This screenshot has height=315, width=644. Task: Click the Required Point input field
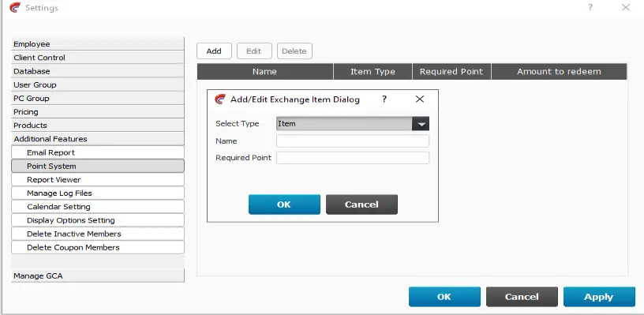(x=353, y=158)
